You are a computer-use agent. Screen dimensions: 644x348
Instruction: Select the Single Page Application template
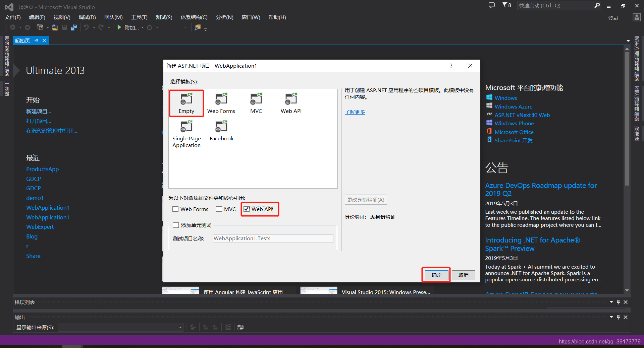[186, 134]
